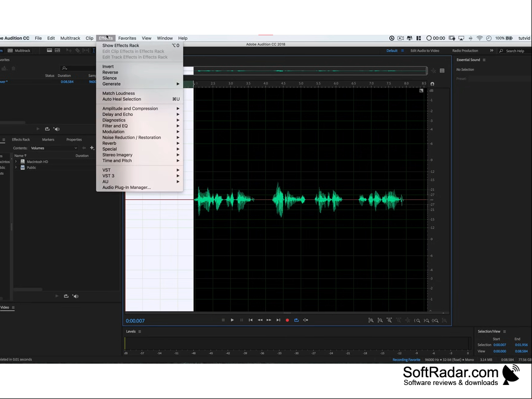
Task: Click the Fast Forward button
Action: [269, 320]
